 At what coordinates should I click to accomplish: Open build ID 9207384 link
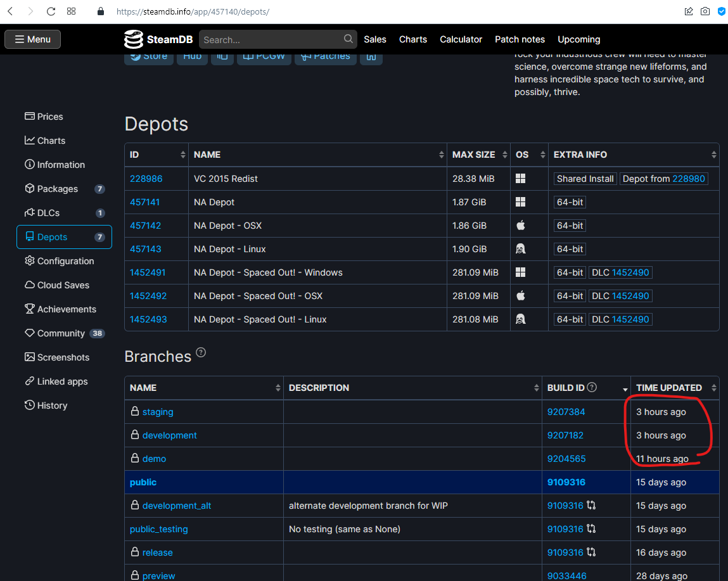click(x=566, y=412)
